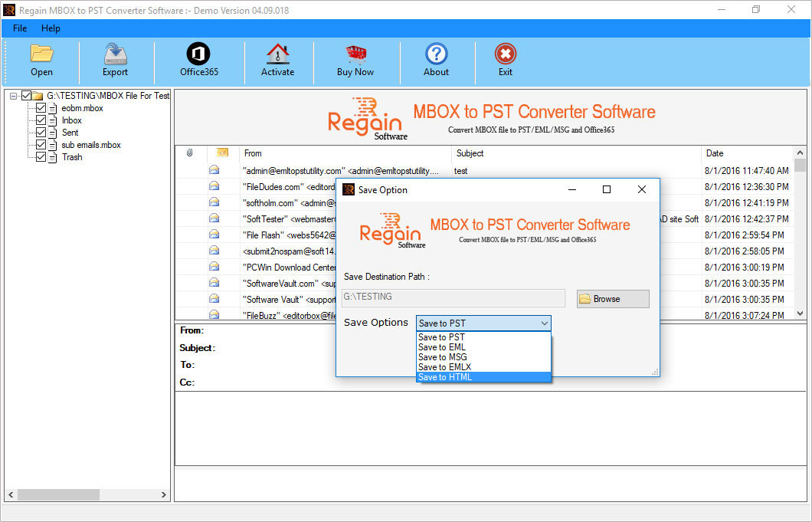The width and height of the screenshot is (812, 522).
Task: Click the Buy Now cart icon
Action: coord(355,54)
